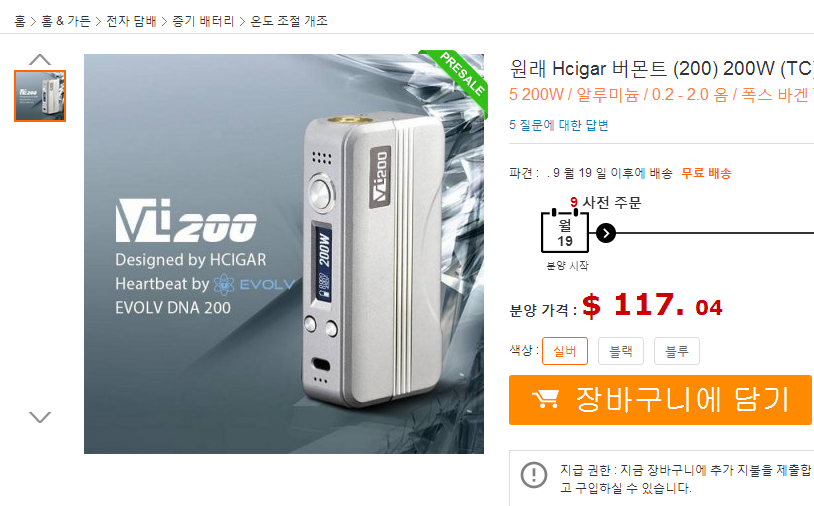Click the up arrow above thumbnails
The width and height of the screenshot is (814, 506).
[x=40, y=60]
